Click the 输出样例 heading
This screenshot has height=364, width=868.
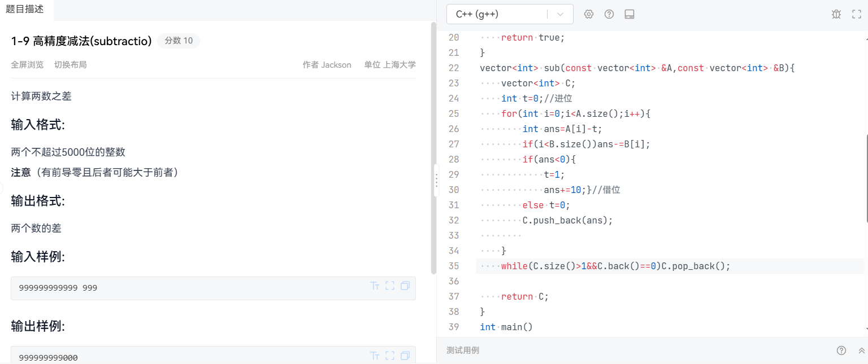(38, 326)
